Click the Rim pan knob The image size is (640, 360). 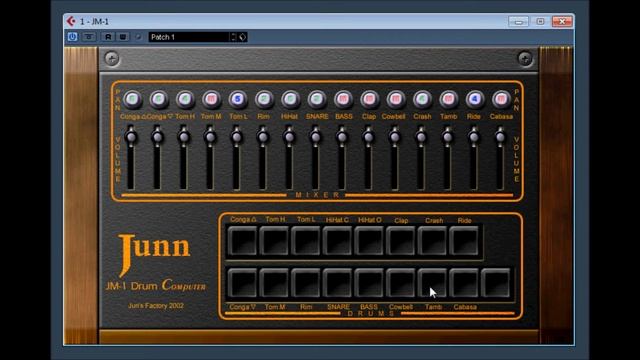coord(264,99)
